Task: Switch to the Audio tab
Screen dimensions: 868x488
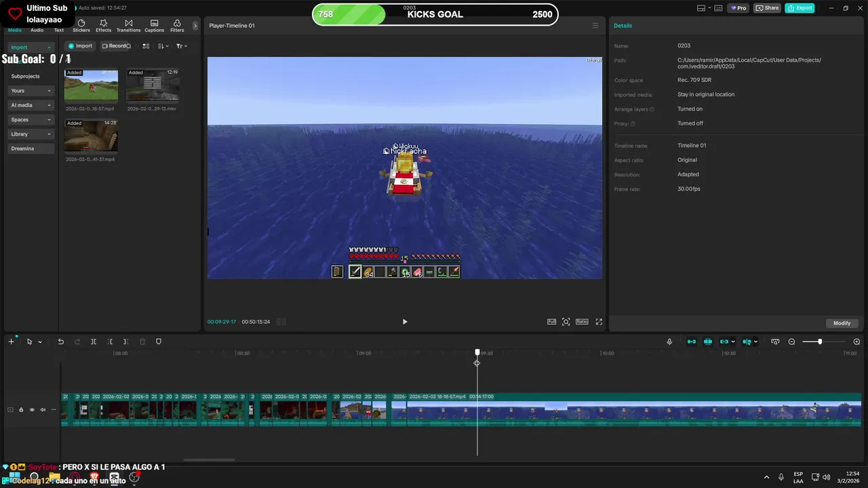Action: point(37,30)
